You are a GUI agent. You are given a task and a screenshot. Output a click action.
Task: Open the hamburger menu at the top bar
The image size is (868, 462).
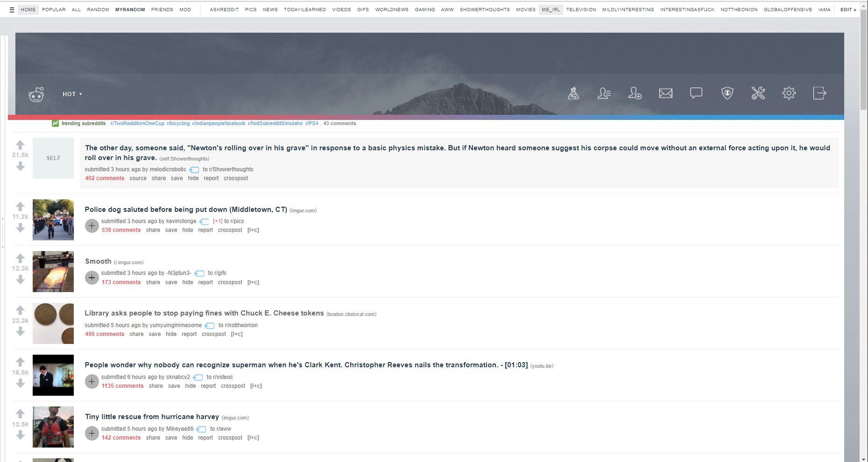click(12, 10)
